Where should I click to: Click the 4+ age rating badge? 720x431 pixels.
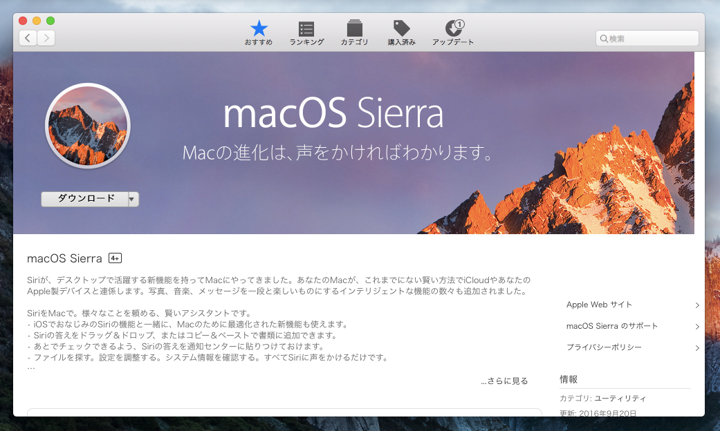tap(115, 258)
